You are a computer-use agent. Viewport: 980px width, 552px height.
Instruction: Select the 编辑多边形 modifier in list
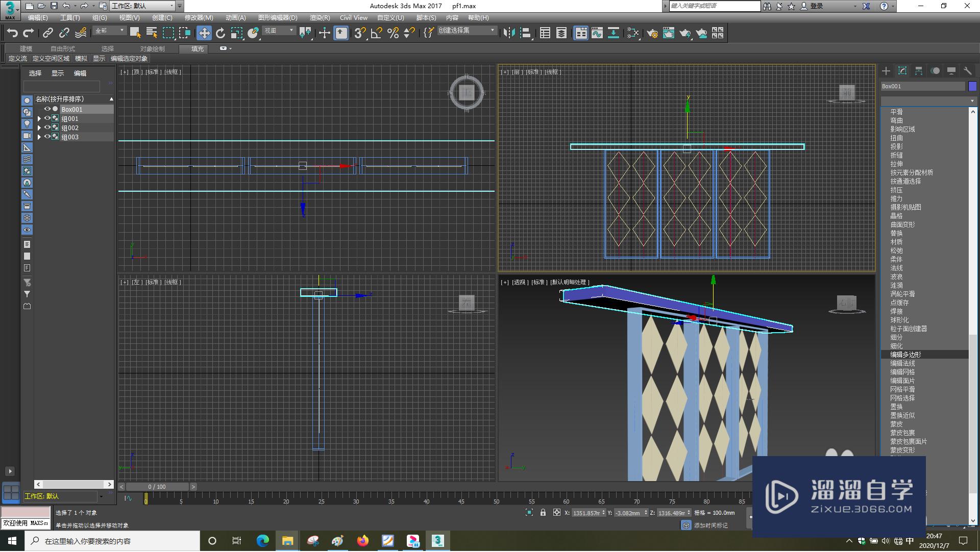[x=924, y=355]
